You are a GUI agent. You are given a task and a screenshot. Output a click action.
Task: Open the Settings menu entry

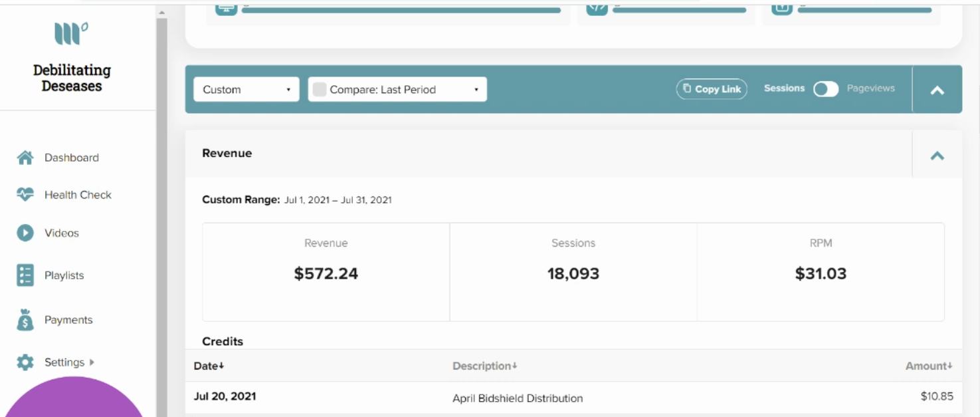(x=64, y=362)
